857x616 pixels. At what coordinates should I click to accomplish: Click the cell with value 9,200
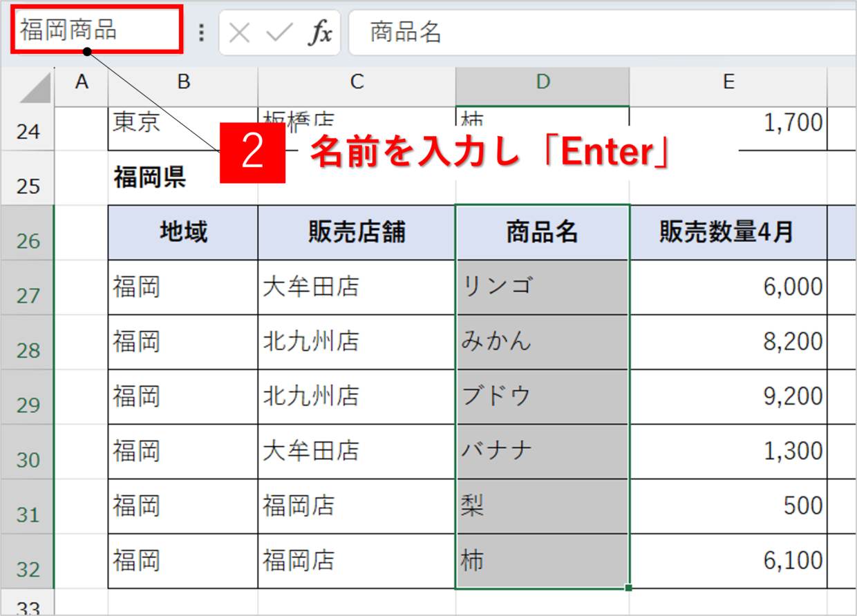[728, 396]
